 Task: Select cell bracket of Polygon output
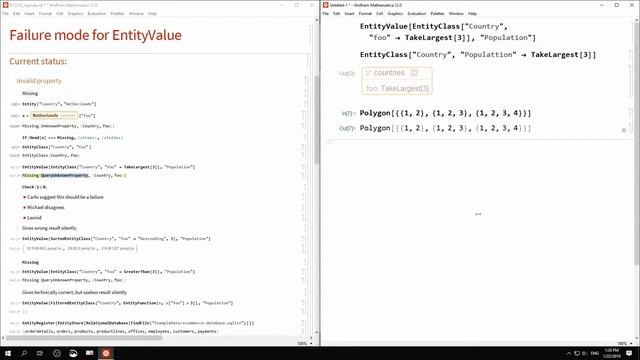tap(629, 128)
